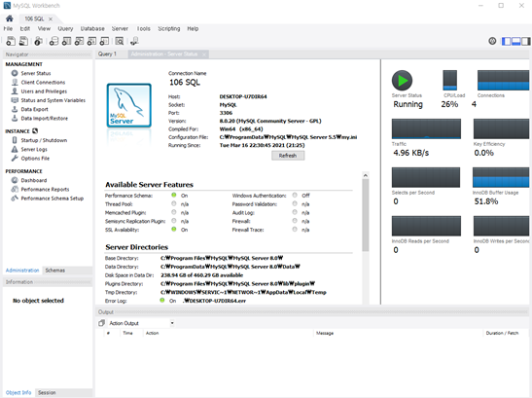Close the 106 SQL connection tab
This screenshot has width=532, height=398.
coord(51,19)
